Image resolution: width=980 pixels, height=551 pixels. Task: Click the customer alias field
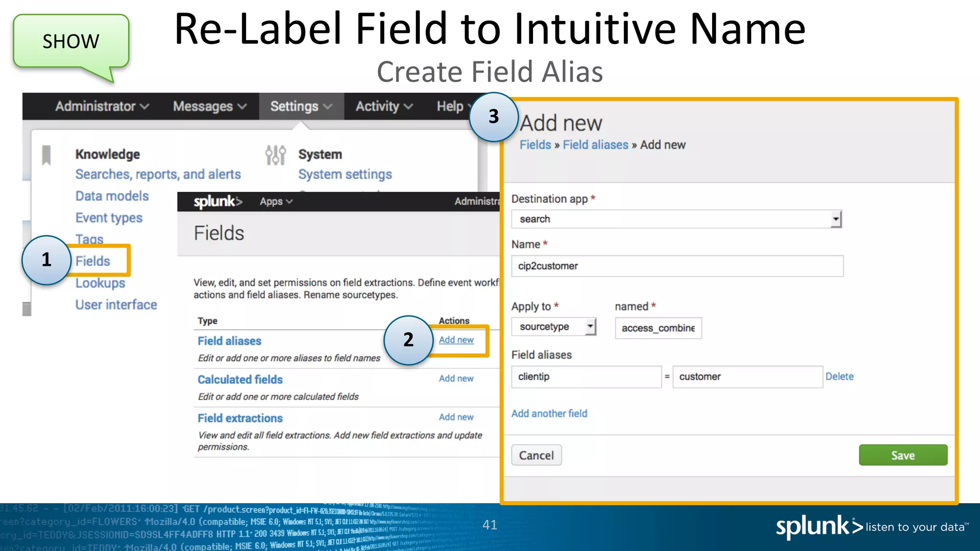pyautogui.click(x=747, y=377)
